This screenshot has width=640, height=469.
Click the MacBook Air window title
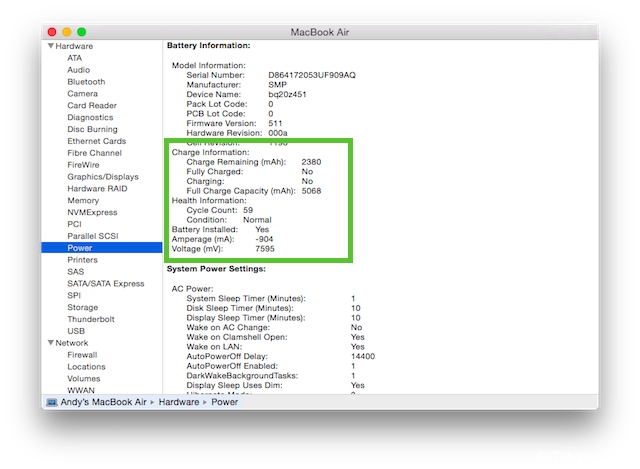(x=320, y=32)
